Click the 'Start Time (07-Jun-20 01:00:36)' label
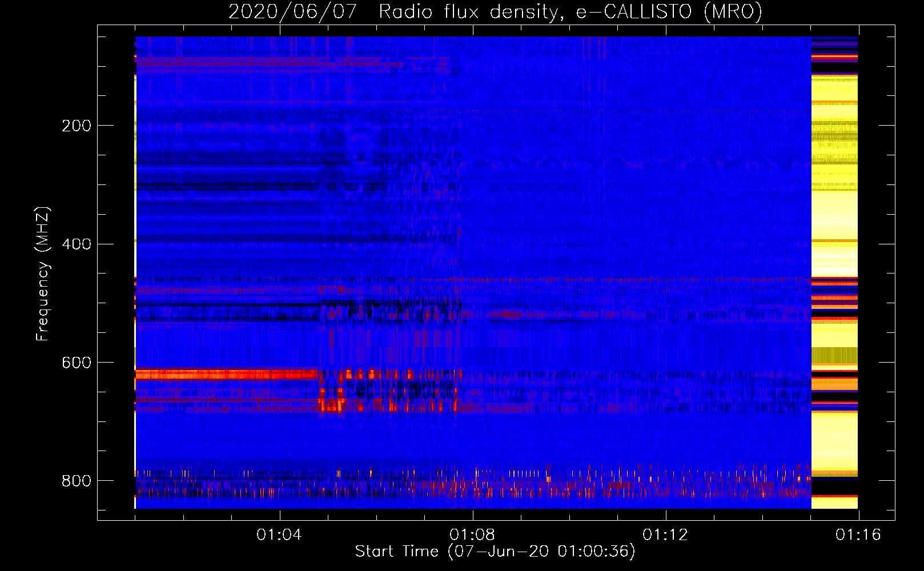The height and width of the screenshot is (571, 924). point(495,551)
